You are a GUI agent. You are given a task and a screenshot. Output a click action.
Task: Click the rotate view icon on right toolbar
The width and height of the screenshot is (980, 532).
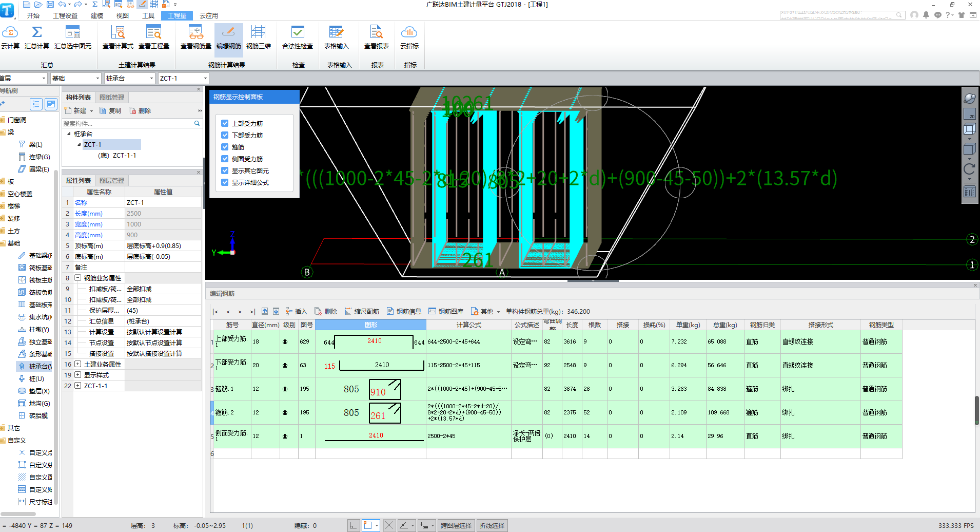tap(969, 168)
